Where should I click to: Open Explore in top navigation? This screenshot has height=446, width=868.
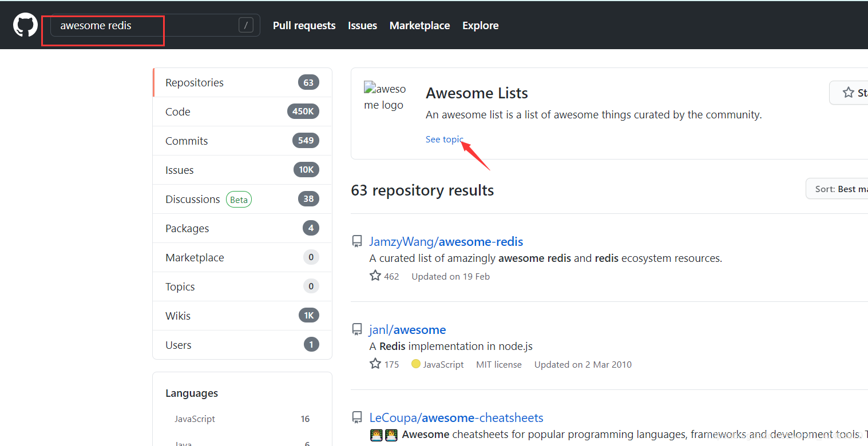click(x=481, y=25)
